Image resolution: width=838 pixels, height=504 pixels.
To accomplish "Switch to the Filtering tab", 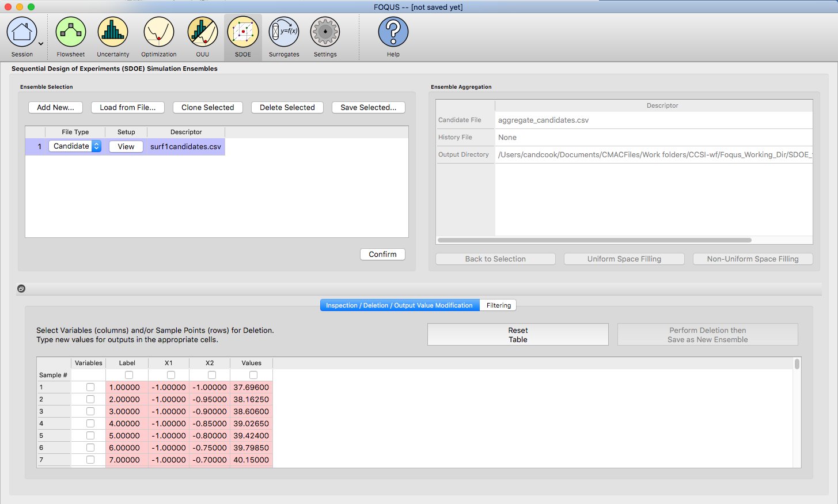I will point(498,305).
